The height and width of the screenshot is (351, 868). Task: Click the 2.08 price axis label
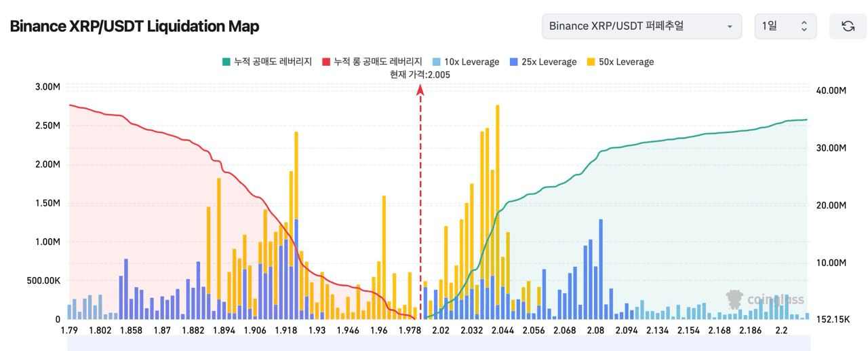tap(596, 331)
